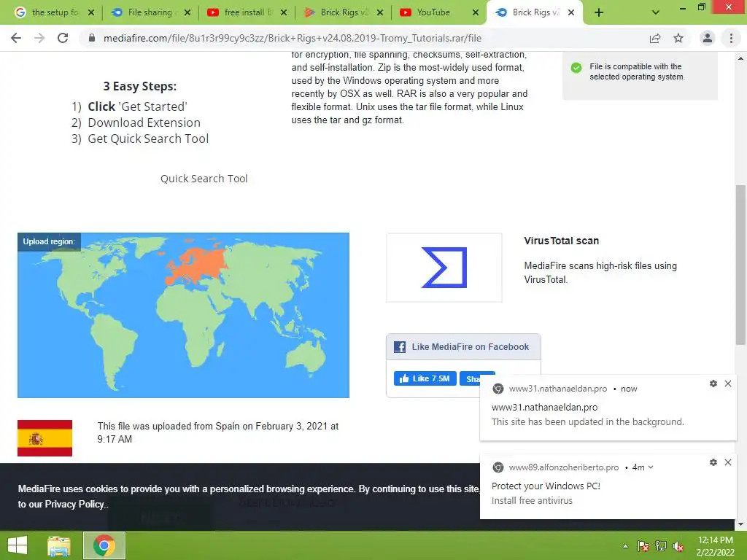
Task: Open Chrome three-dot menu
Action: (x=731, y=38)
